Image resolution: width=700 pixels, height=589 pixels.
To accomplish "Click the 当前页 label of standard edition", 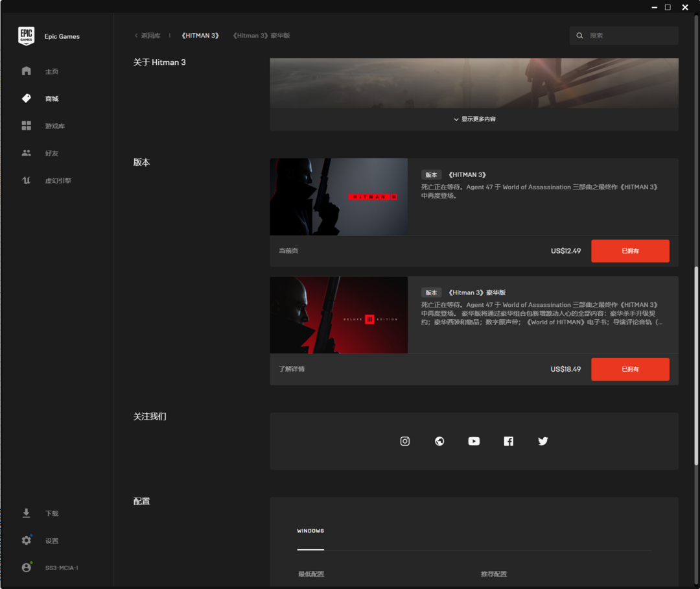I will click(x=288, y=250).
